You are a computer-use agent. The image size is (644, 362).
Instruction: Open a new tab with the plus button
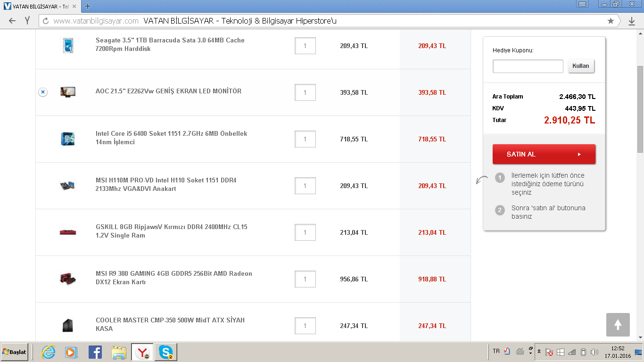click(x=87, y=6)
